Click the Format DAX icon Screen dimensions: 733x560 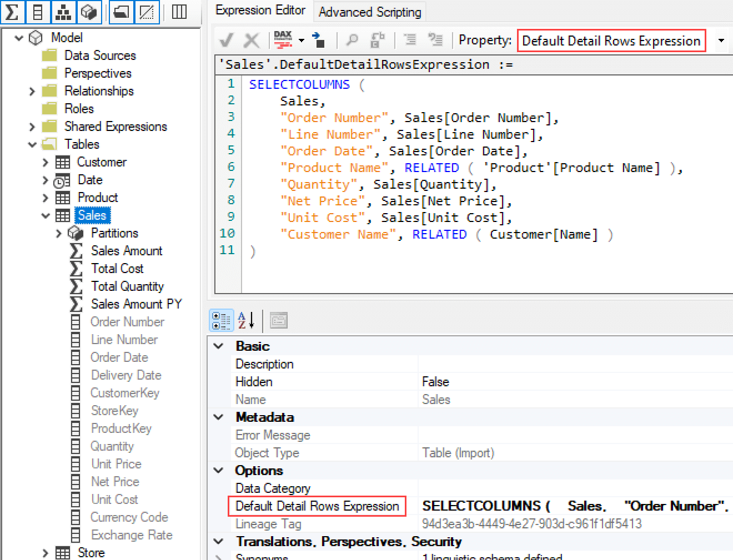coord(283,40)
